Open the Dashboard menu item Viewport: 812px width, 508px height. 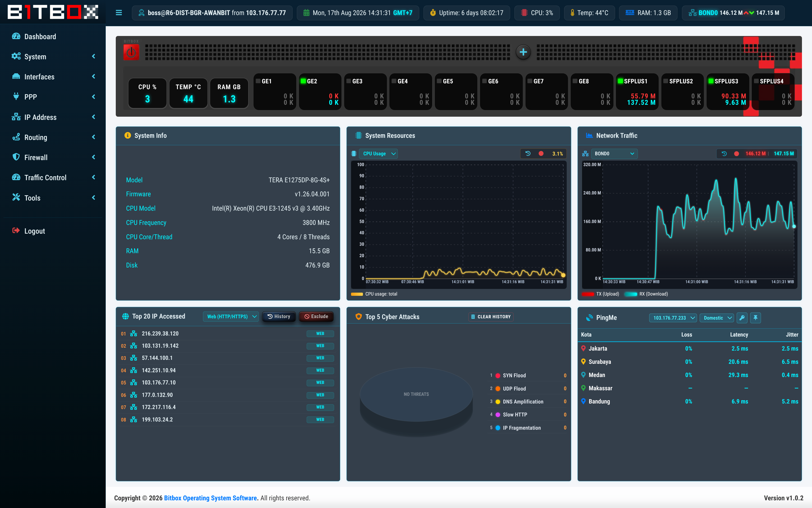click(x=53, y=36)
